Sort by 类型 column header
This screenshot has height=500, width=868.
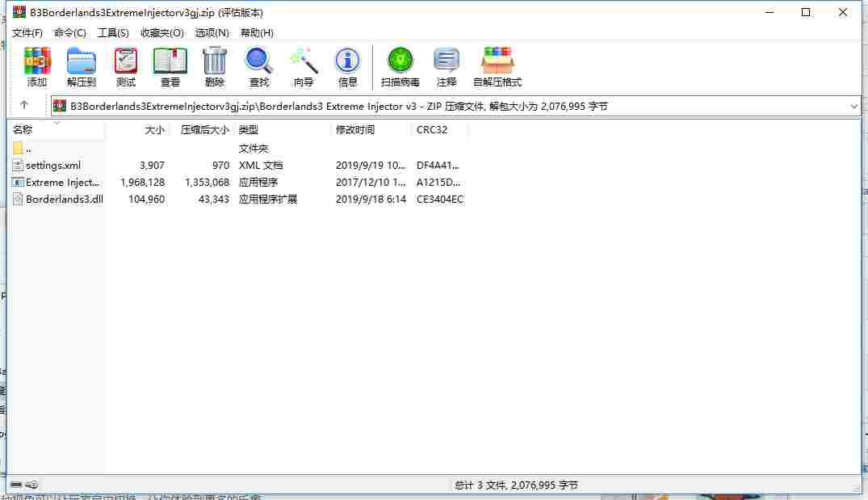pyautogui.click(x=281, y=129)
